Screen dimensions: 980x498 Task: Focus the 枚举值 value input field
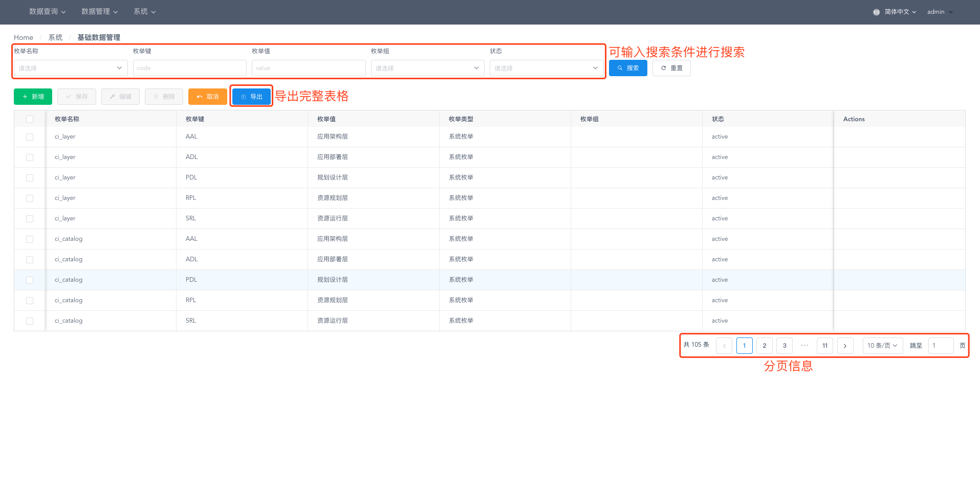309,68
